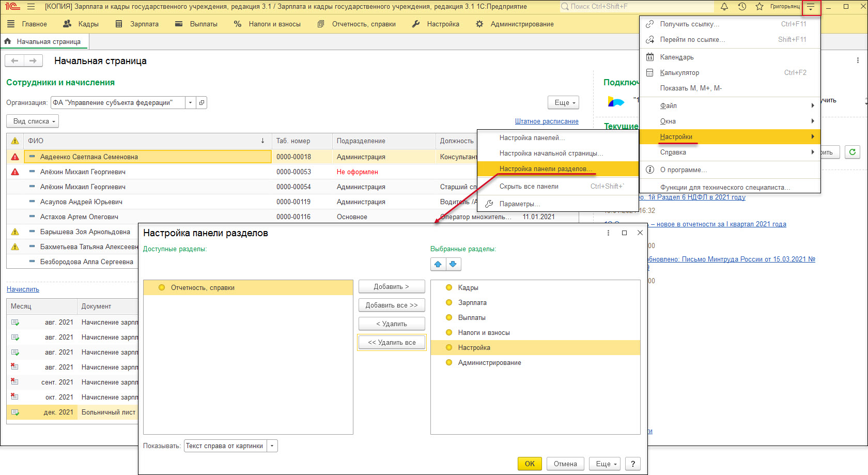Open Перейти по ссылке menu entry
The width and height of the screenshot is (868, 475).
coord(730,39)
